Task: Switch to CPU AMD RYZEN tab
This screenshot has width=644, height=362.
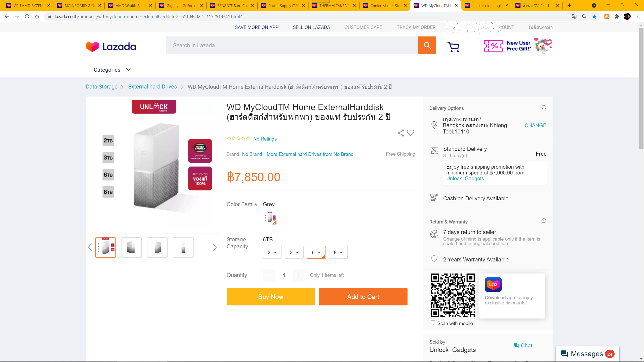Action: click(x=28, y=6)
